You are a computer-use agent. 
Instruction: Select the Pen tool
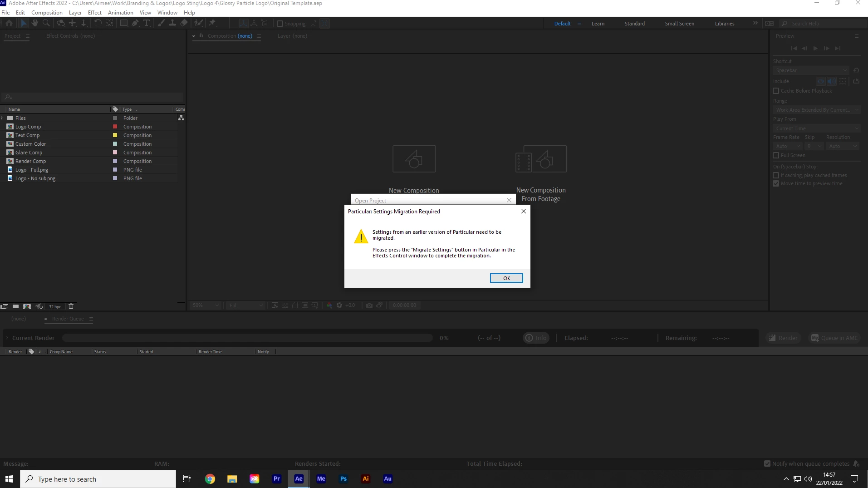click(x=135, y=23)
